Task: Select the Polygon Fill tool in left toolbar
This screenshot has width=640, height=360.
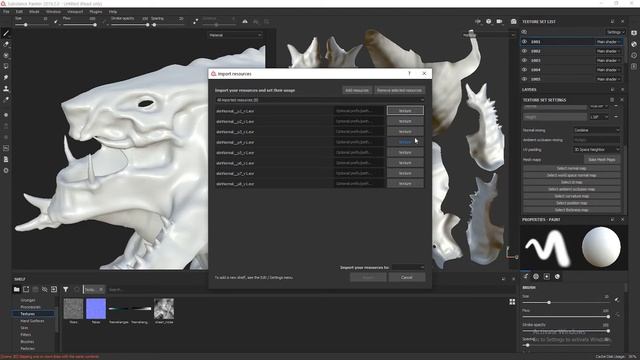Action: click(x=6, y=66)
